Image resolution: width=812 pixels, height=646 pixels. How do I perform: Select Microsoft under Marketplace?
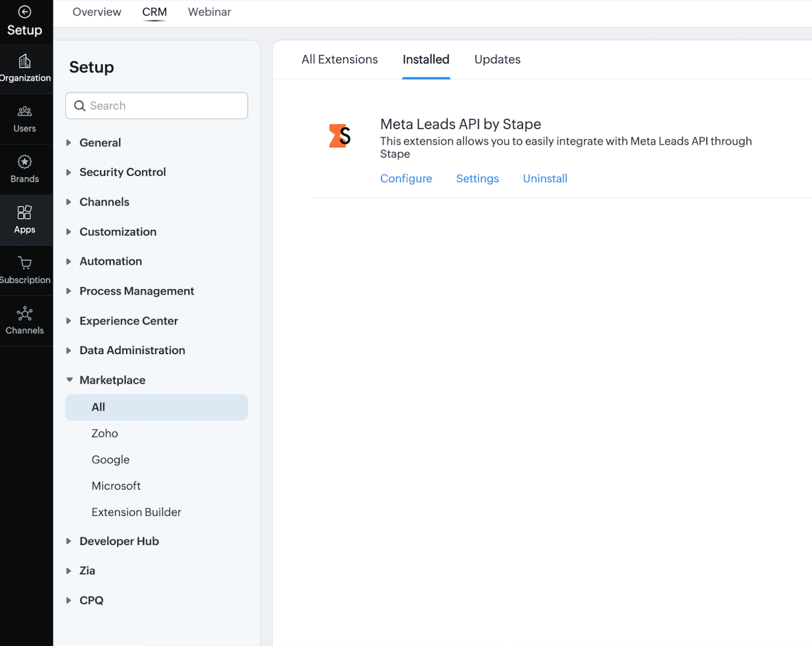coord(116,486)
